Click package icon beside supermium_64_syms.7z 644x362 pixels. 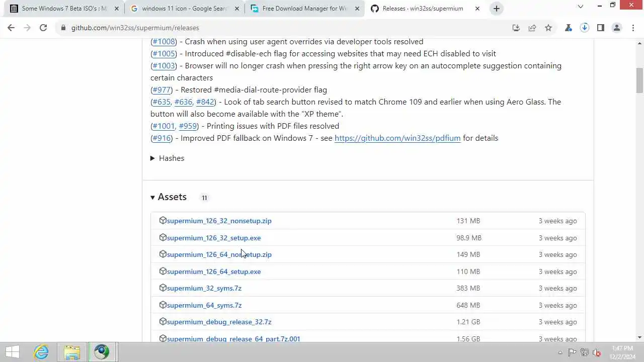click(x=163, y=305)
